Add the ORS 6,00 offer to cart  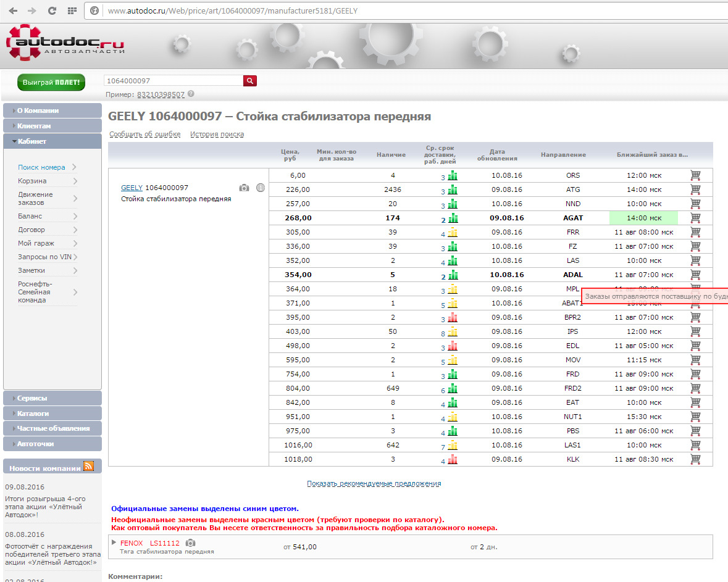[695, 175]
